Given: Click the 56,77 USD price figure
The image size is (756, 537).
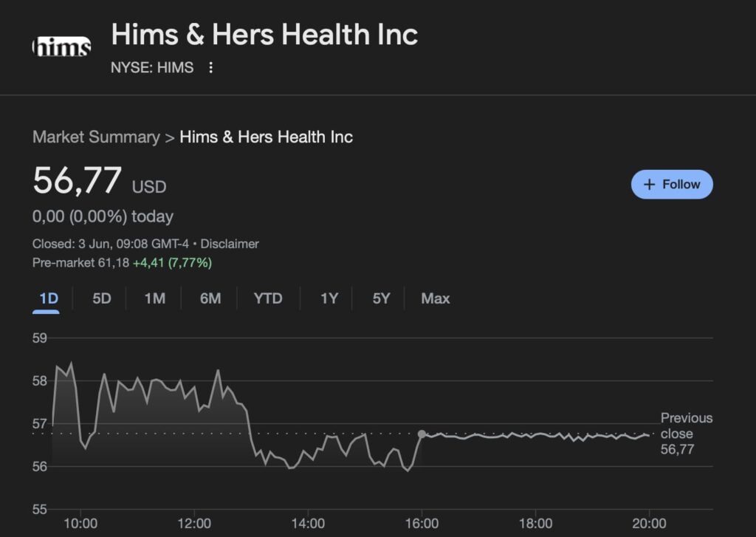Looking at the screenshot, I should pos(100,181).
